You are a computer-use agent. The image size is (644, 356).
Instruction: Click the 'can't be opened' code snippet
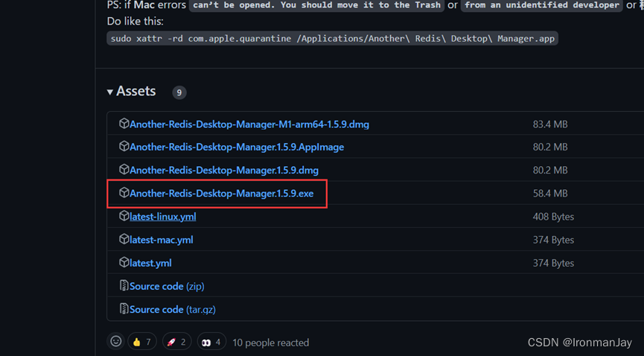point(316,5)
